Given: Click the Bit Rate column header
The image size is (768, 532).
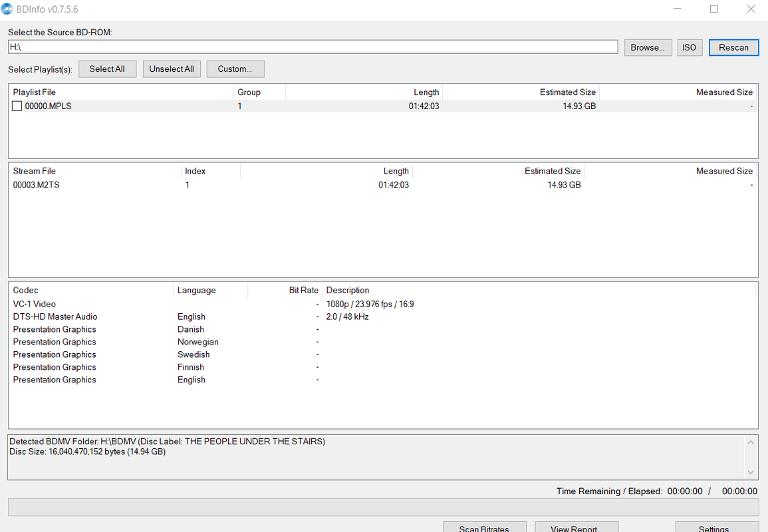Looking at the screenshot, I should pos(285,290).
